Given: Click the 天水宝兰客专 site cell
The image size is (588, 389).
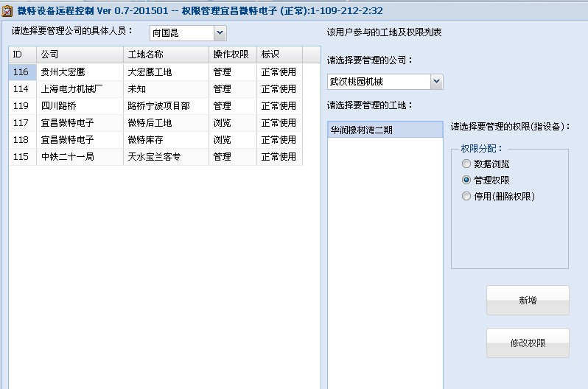Looking at the screenshot, I should [x=166, y=156].
